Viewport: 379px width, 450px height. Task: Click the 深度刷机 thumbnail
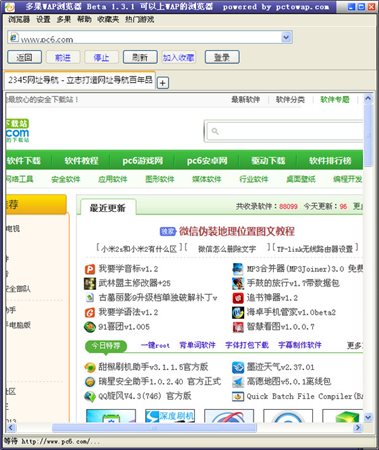click(170, 416)
